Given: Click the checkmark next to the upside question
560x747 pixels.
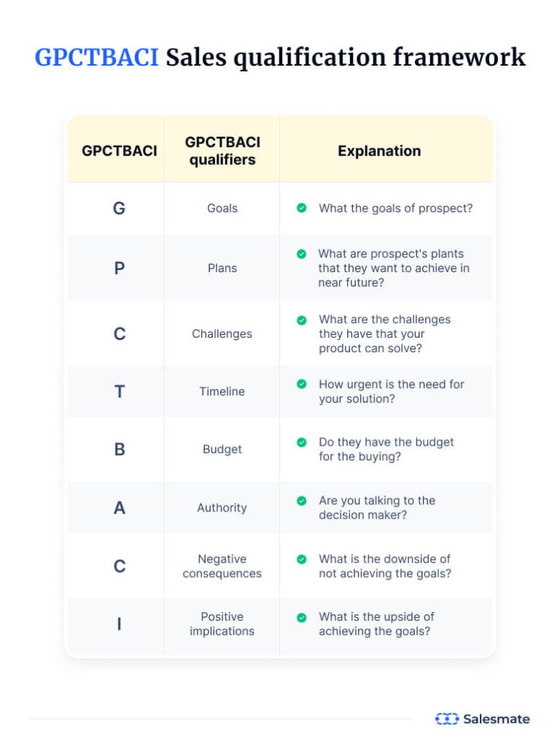Looking at the screenshot, I should click(x=301, y=617).
